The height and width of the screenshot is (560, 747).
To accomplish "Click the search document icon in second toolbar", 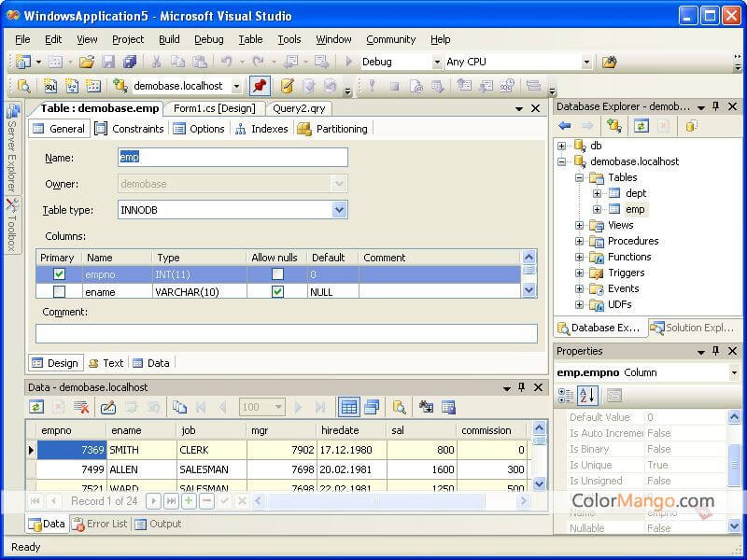I will [x=24, y=86].
